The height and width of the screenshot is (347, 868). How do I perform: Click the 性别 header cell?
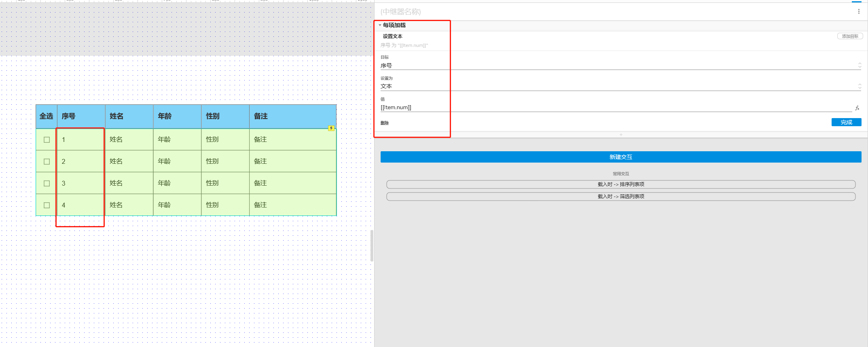click(225, 116)
